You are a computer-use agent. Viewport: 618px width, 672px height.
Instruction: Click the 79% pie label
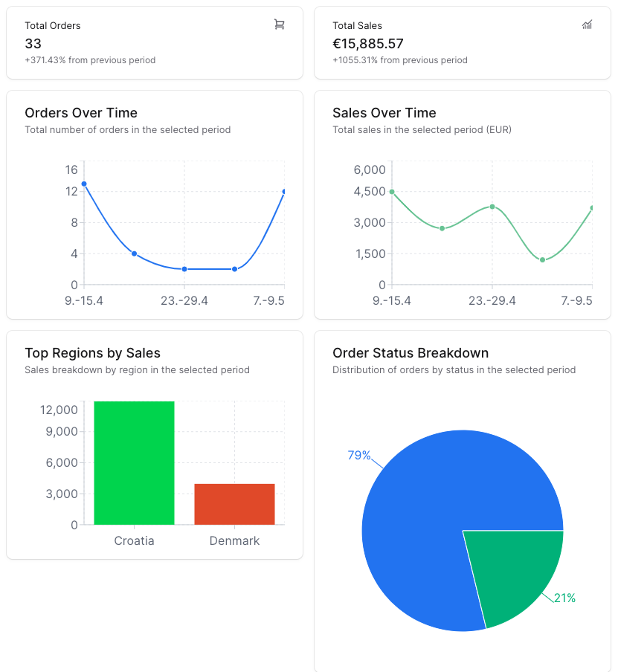pyautogui.click(x=359, y=455)
